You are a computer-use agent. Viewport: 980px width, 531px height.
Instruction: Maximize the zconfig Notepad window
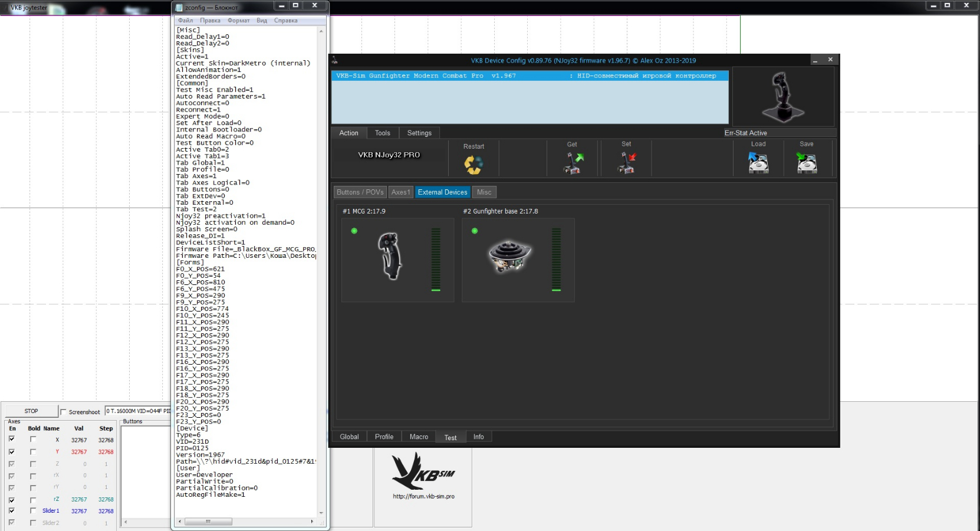(x=295, y=5)
